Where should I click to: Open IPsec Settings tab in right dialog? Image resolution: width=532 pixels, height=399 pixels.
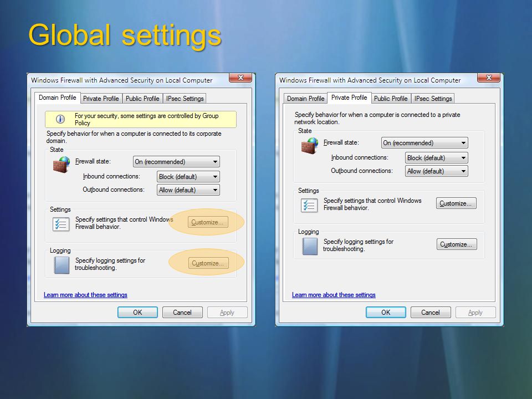(433, 99)
